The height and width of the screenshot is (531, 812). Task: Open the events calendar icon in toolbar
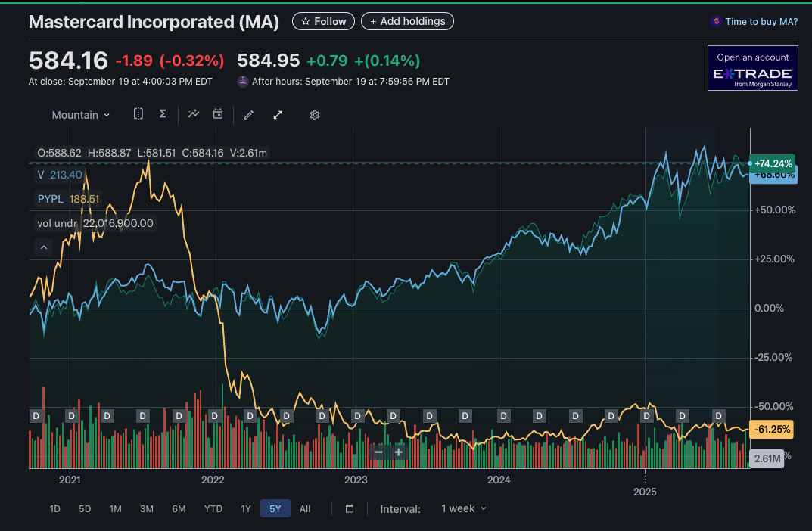click(x=218, y=114)
